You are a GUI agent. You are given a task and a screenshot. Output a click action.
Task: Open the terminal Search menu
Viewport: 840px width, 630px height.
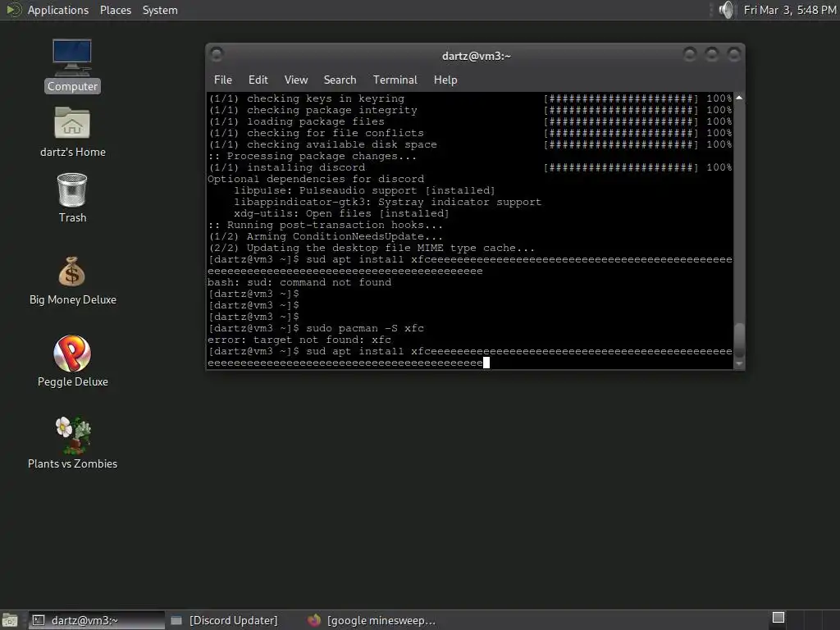coord(340,80)
